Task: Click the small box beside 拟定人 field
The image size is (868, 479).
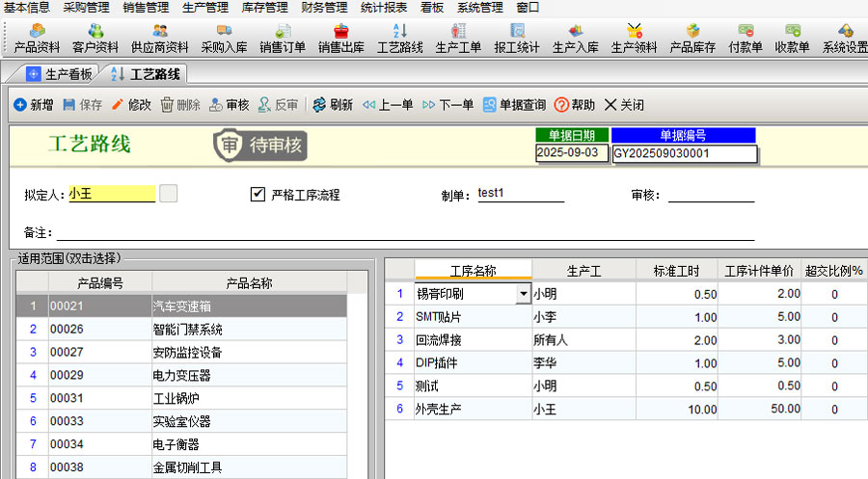Action: tap(169, 194)
